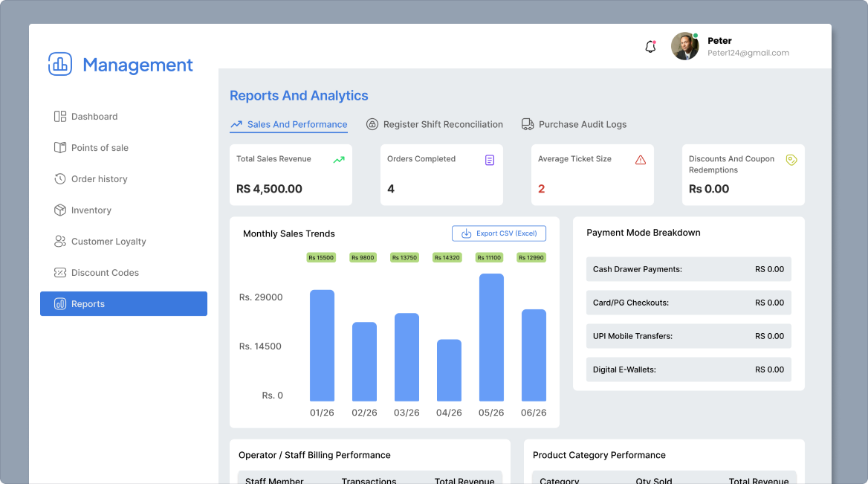Click the red warning icon on Average Ticket Size
868x484 pixels.
(641, 160)
